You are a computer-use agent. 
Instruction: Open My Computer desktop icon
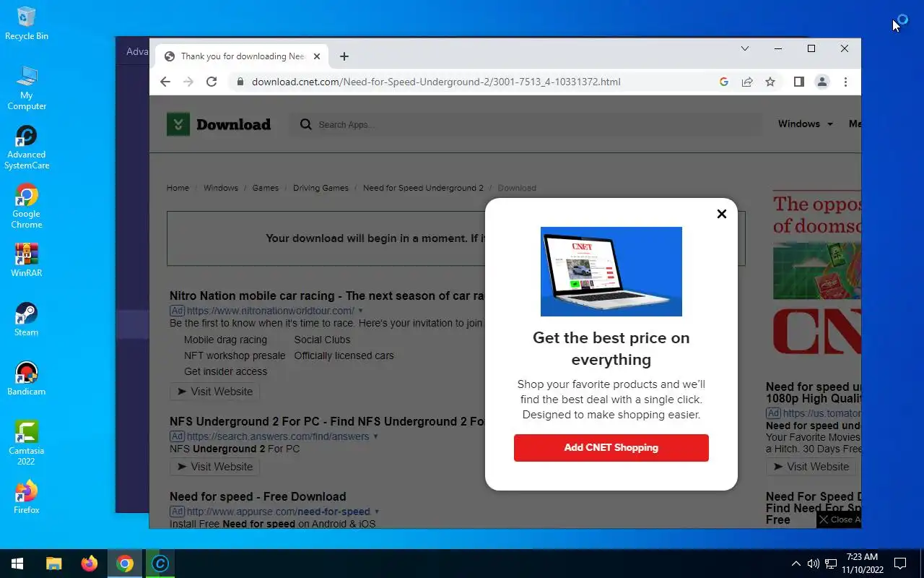pos(27,88)
